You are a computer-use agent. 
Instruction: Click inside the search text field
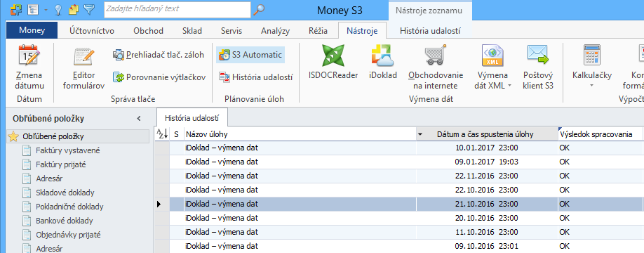[x=177, y=9]
